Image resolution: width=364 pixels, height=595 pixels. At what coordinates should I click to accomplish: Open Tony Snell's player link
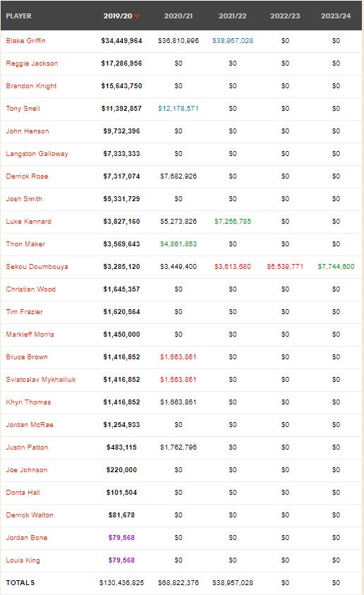point(23,109)
